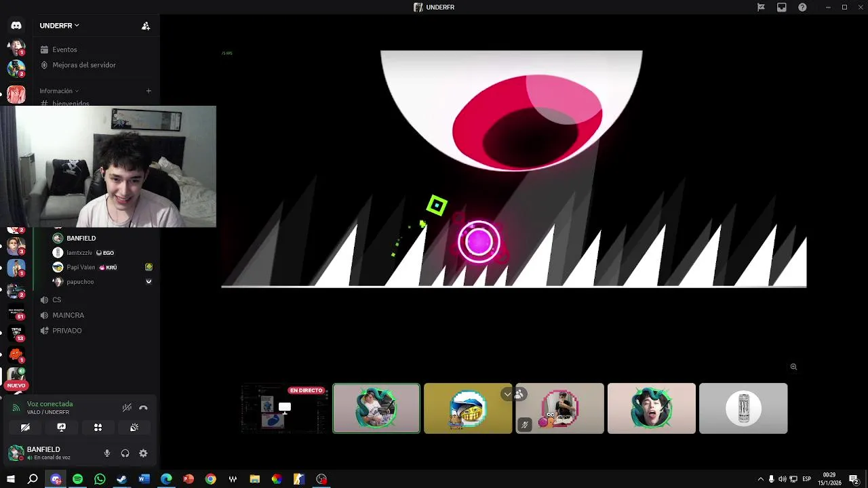Open Discord direct messages home icon
This screenshot has width=868, height=488.
click(x=16, y=26)
